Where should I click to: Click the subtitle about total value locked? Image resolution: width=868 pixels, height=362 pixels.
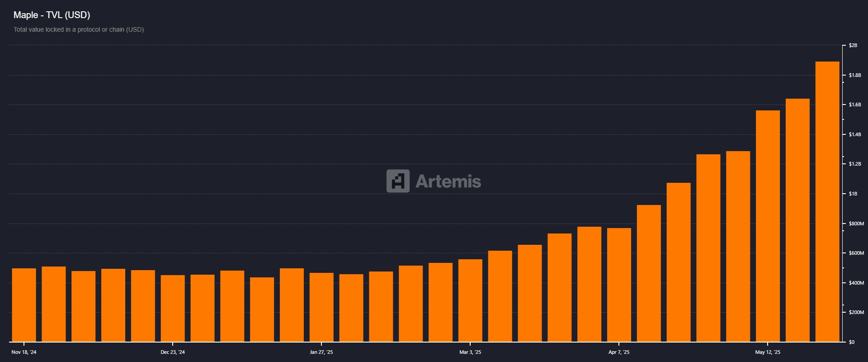79,29
